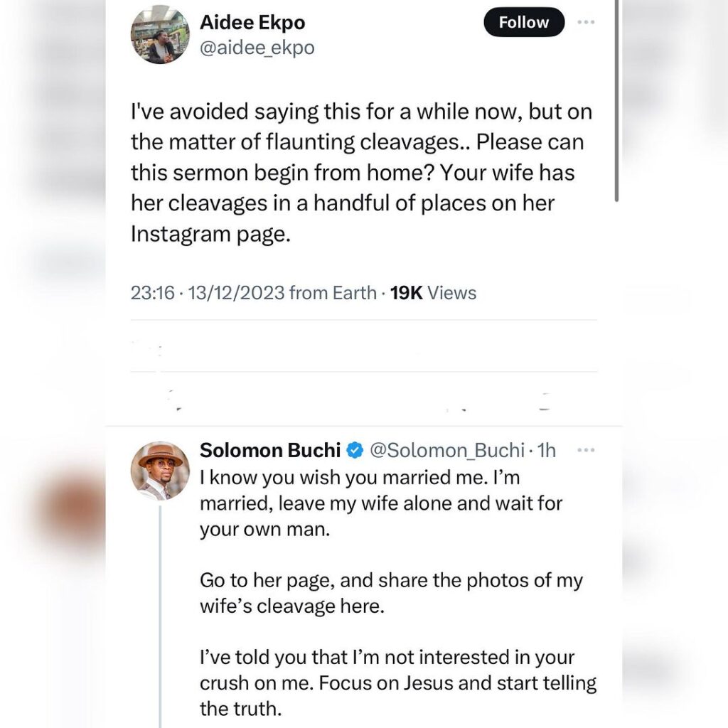Screen dimensions: 728x728
Task: Click the "from Earth" location label
Action: (x=333, y=293)
